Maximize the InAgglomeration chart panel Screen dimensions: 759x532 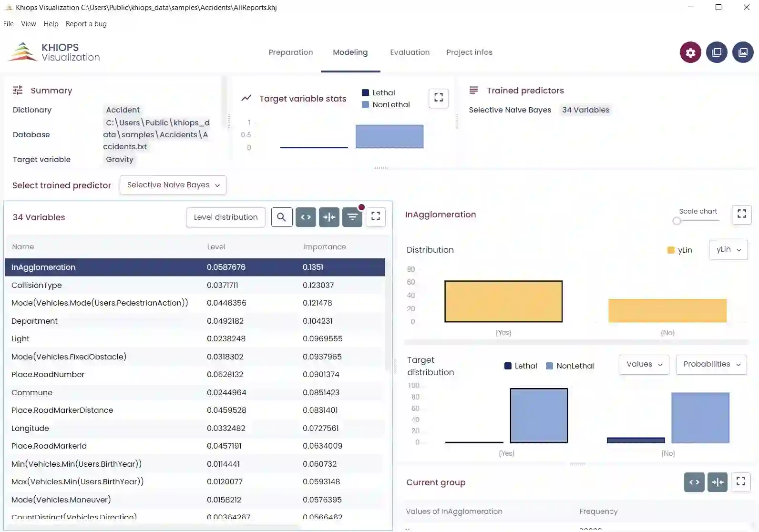click(742, 215)
